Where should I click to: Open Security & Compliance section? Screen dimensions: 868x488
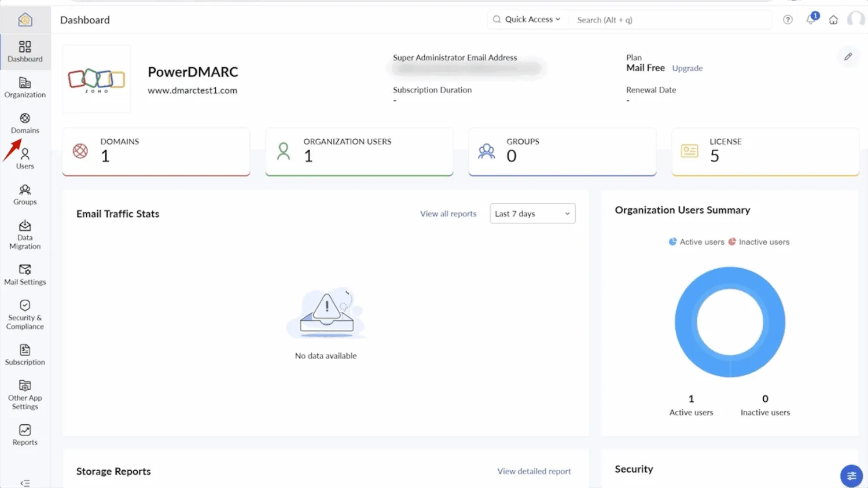point(25,314)
